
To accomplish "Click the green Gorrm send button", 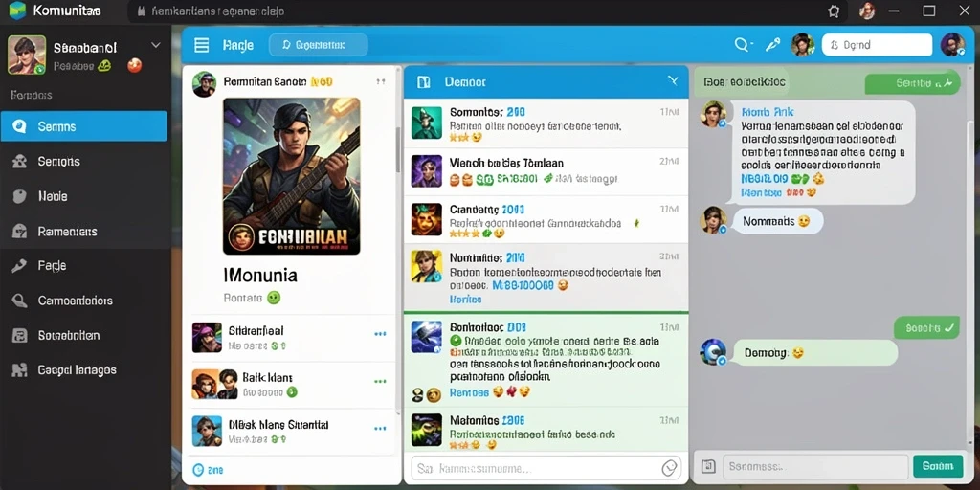I will point(938,466).
